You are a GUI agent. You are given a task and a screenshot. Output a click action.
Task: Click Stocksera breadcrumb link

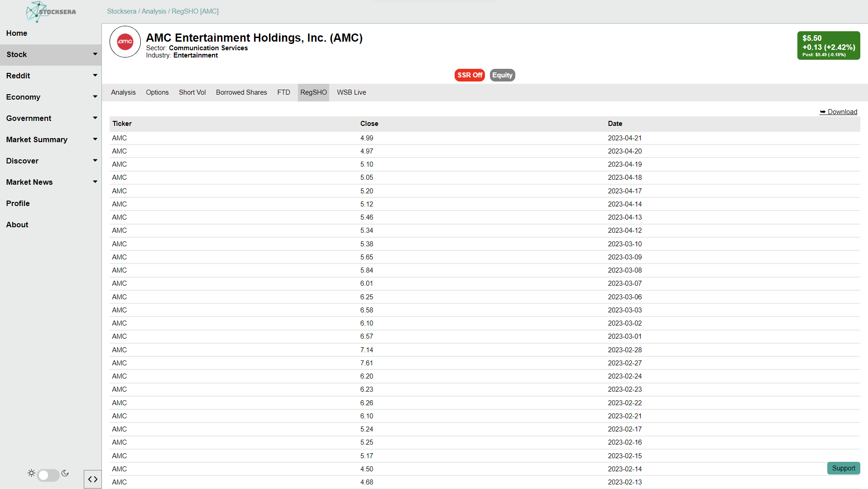pyautogui.click(x=121, y=11)
